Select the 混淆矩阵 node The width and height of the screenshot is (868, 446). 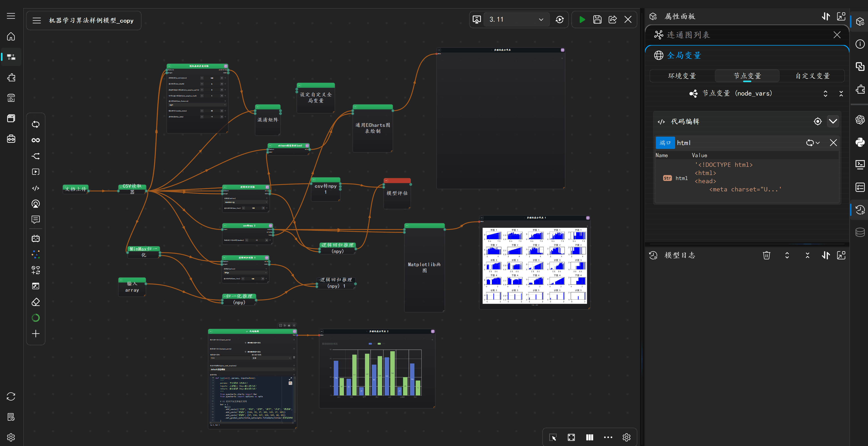tap(268, 120)
